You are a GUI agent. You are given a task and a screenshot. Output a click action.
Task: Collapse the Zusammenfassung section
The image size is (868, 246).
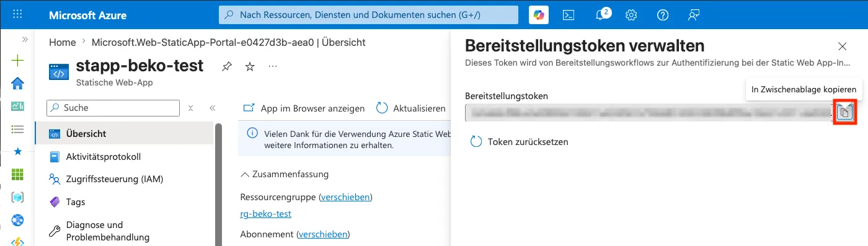click(285, 174)
